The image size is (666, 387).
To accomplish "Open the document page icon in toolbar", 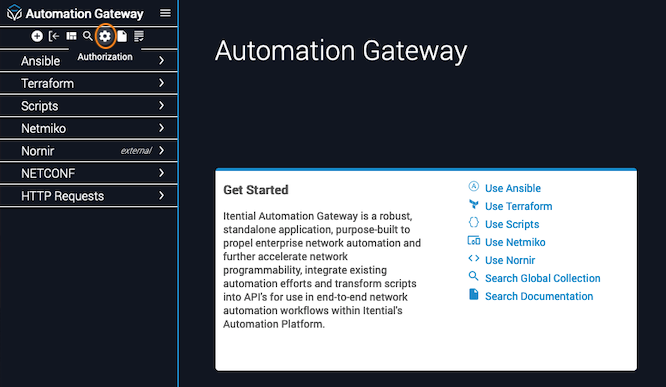I will pyautogui.click(x=122, y=37).
